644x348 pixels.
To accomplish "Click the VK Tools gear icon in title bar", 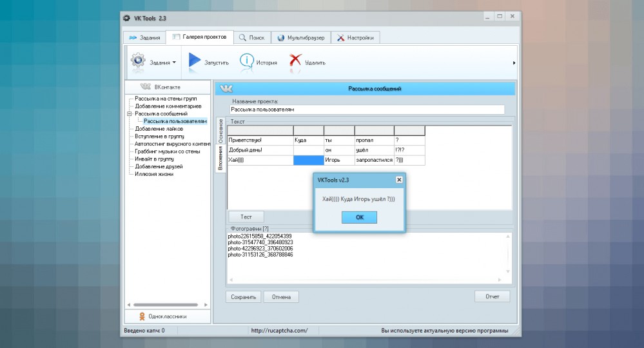I will click(126, 18).
